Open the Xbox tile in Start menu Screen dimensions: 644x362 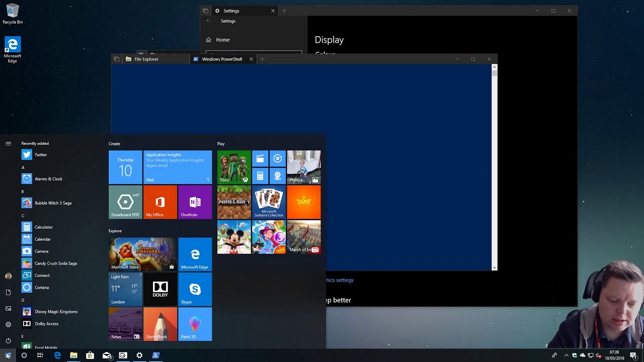pos(234,167)
